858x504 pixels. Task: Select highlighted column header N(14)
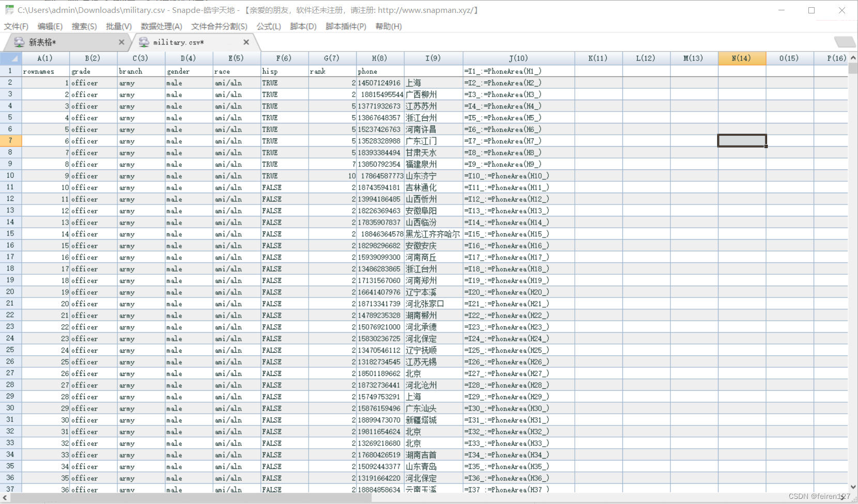tap(741, 58)
